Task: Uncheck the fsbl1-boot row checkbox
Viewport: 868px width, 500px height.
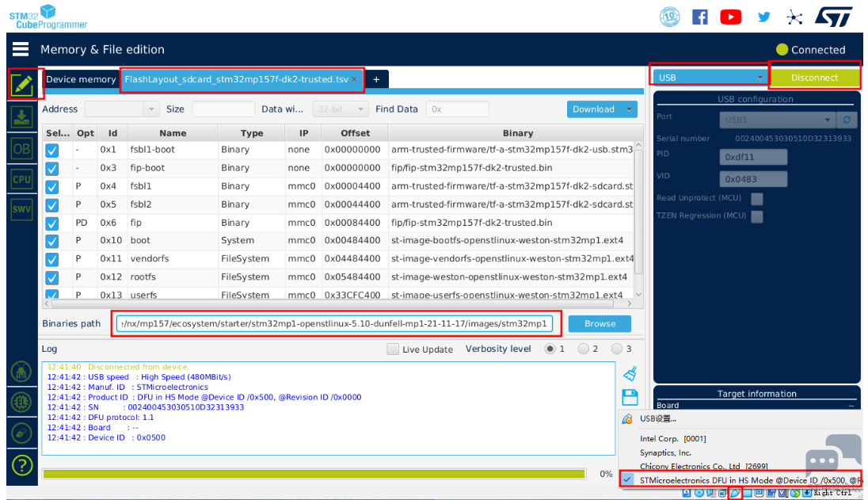Action: tap(52, 150)
